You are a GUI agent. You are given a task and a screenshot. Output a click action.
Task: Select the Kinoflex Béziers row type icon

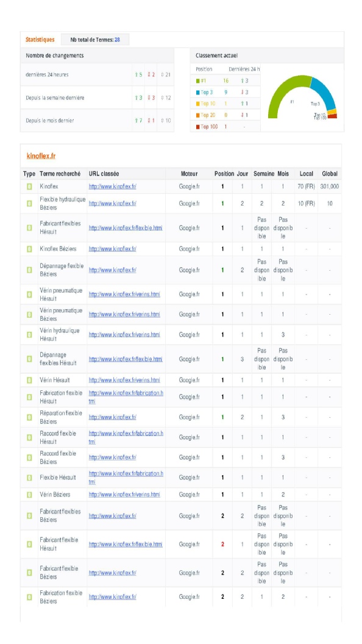[29, 249]
